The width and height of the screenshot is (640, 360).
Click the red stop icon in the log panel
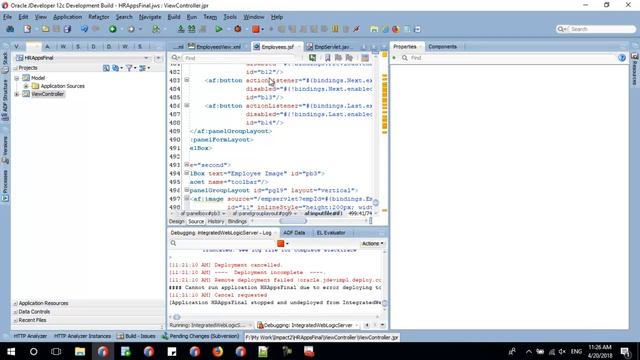coord(280,243)
